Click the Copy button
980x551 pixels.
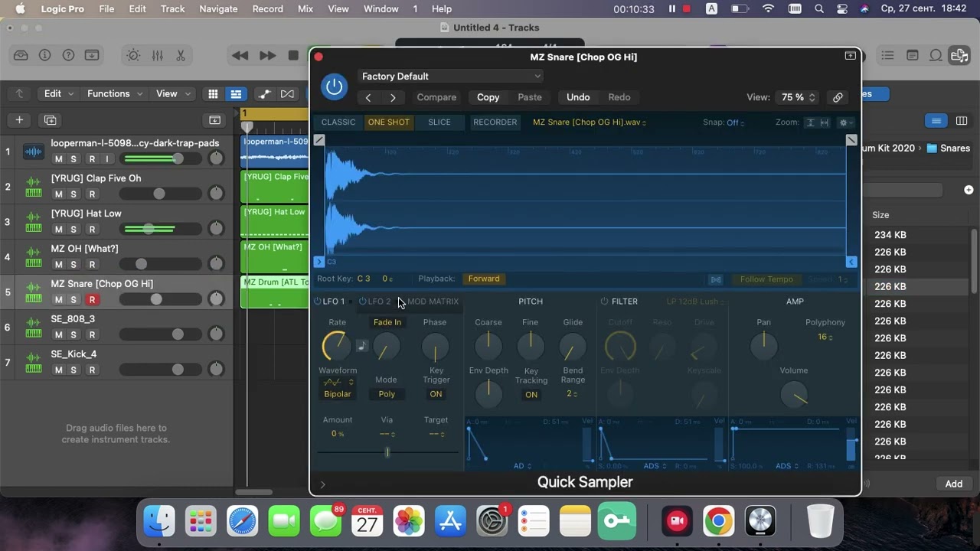pyautogui.click(x=488, y=97)
